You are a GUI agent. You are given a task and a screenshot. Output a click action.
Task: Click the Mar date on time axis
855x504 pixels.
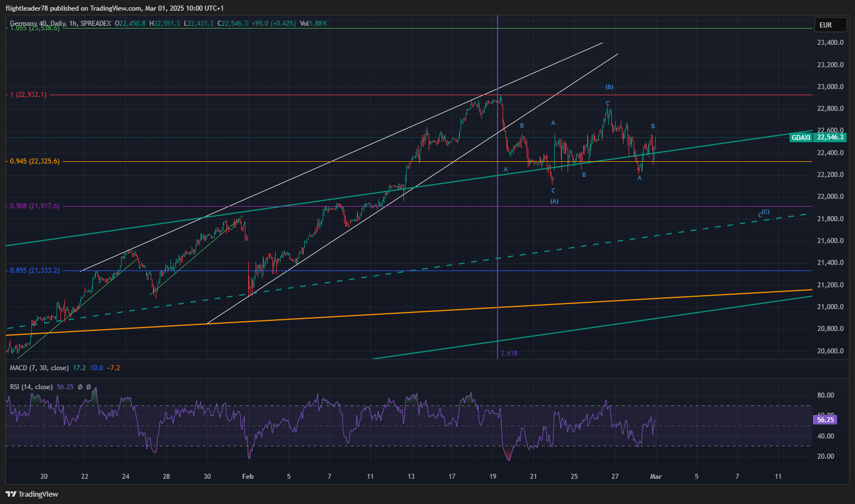tap(656, 477)
